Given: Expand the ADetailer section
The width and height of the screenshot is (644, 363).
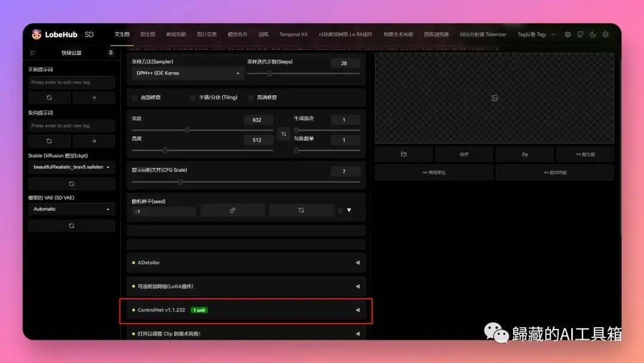Looking at the screenshot, I should pos(246,263).
